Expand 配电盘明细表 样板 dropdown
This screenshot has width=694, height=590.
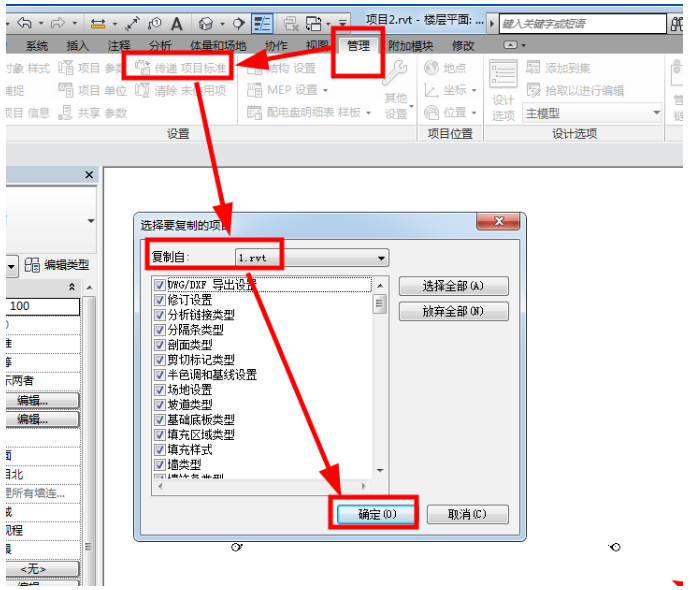tap(368, 113)
